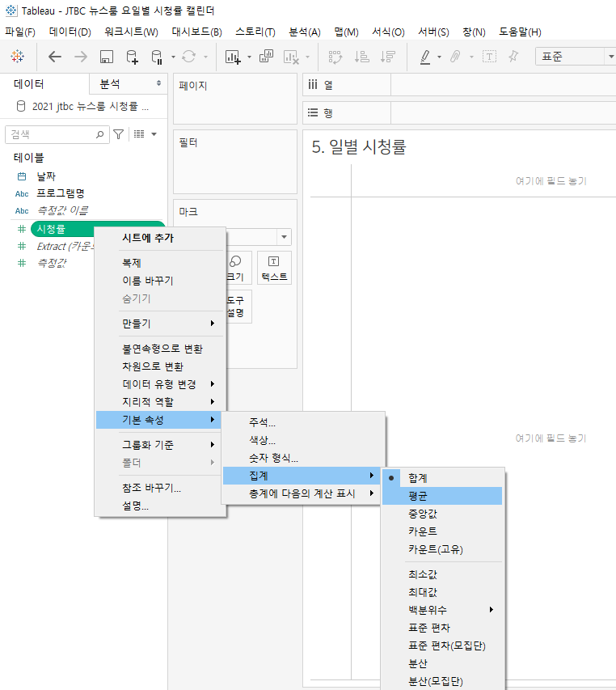The image size is (616, 690).
Task: Expand the 데이터 유형 변경 submenu
Action: pyautogui.click(x=160, y=384)
